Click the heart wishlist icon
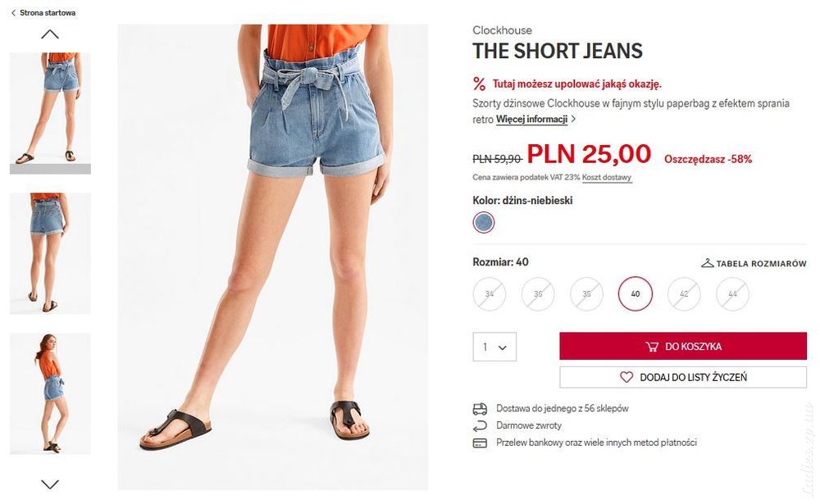The width and height of the screenshot is (820, 504). 626,377
